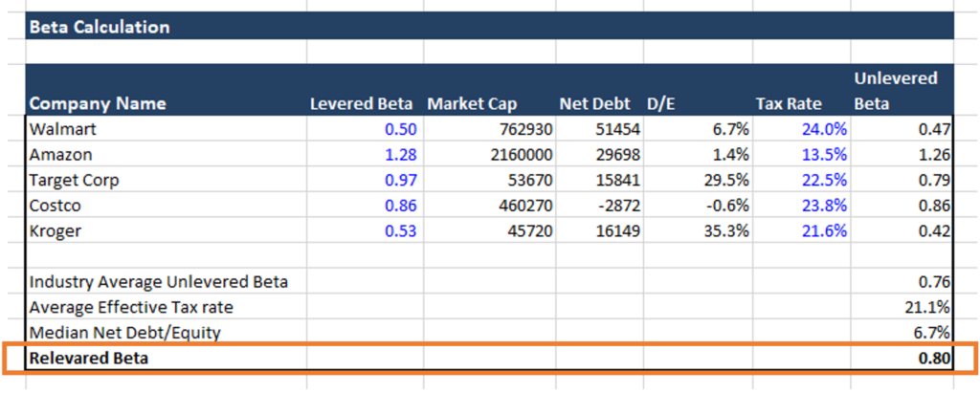Screen dimensions: 980x393
Task: Select Kroger's levered beta 0.53
Action: [x=365, y=231]
